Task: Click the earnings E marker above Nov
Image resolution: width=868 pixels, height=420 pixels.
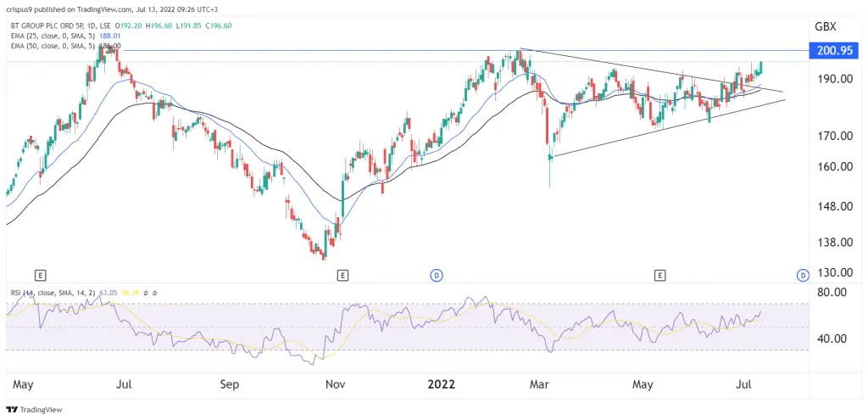Action: tap(342, 275)
